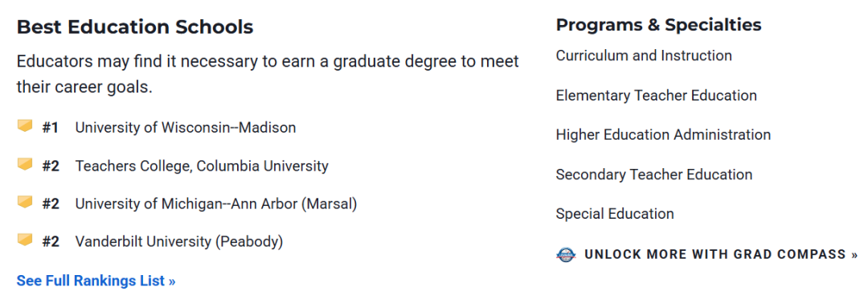Open Higher Education Administration specialty
The image size is (868, 300).
pyautogui.click(x=663, y=135)
